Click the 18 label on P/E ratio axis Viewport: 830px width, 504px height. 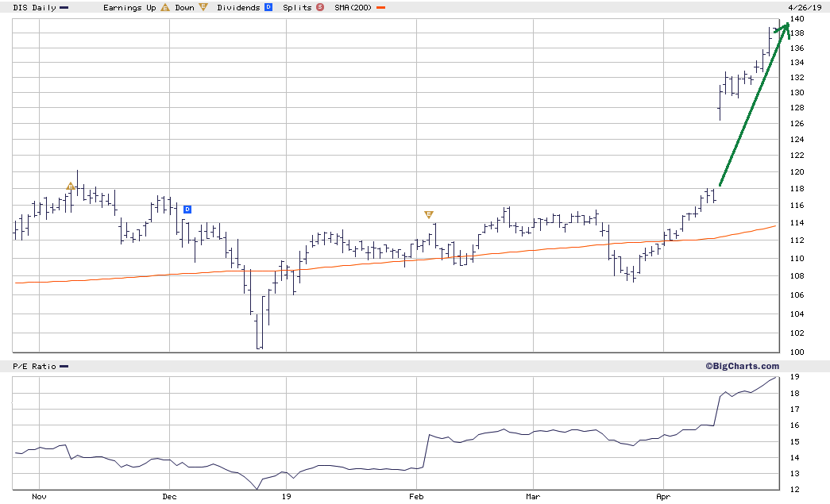pyautogui.click(x=794, y=393)
